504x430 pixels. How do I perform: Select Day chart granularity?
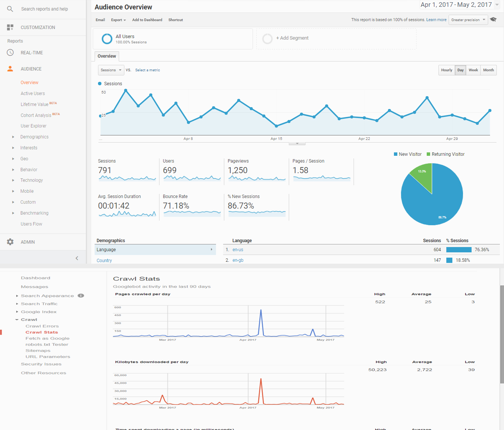pos(460,70)
